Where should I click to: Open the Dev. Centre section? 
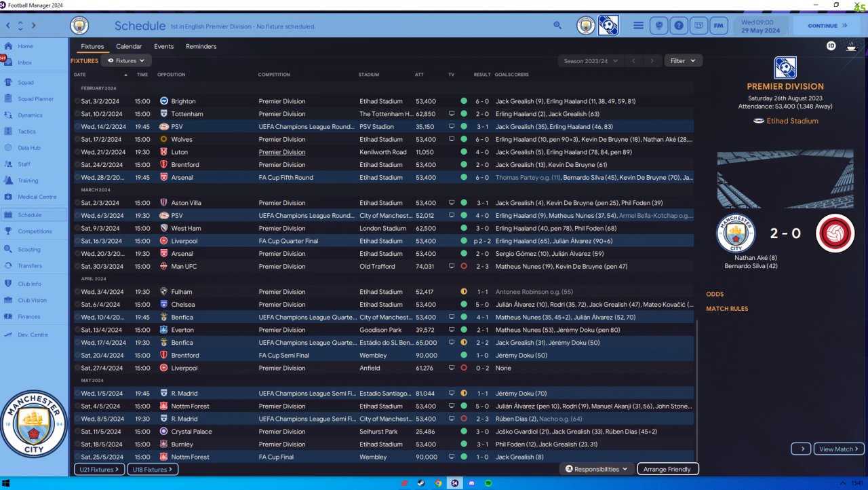tap(34, 335)
